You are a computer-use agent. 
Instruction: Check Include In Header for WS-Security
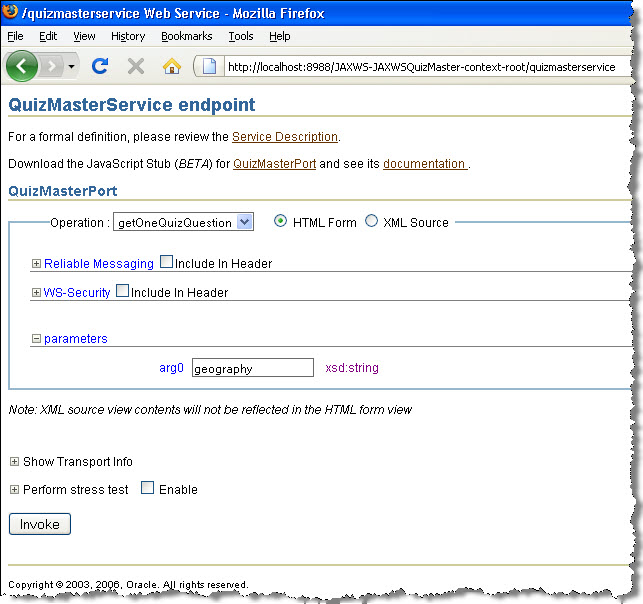coord(122,292)
